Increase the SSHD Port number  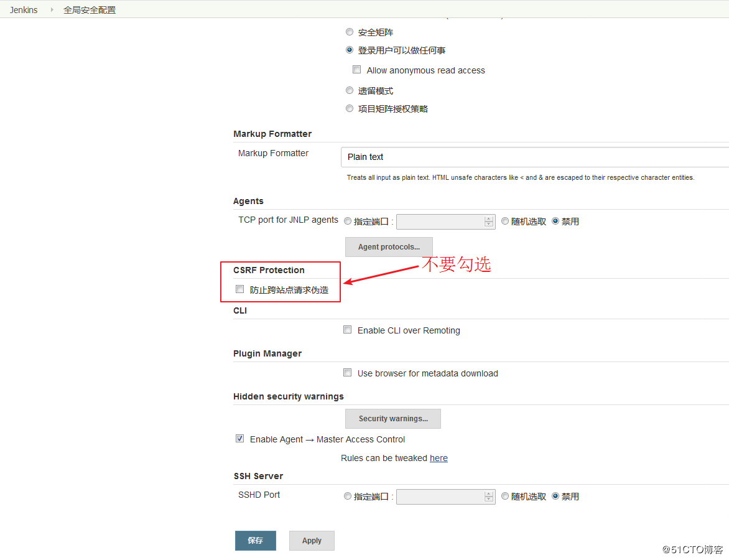tap(489, 494)
